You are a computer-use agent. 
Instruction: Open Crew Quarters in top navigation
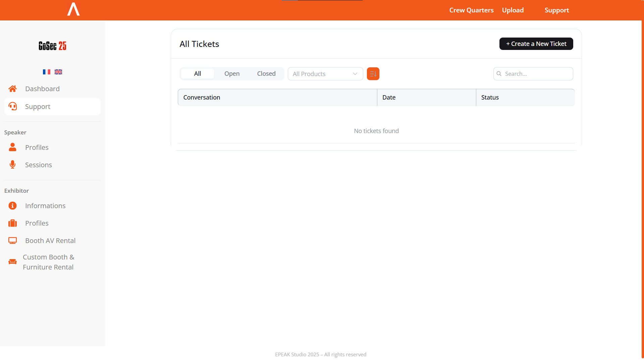(471, 10)
